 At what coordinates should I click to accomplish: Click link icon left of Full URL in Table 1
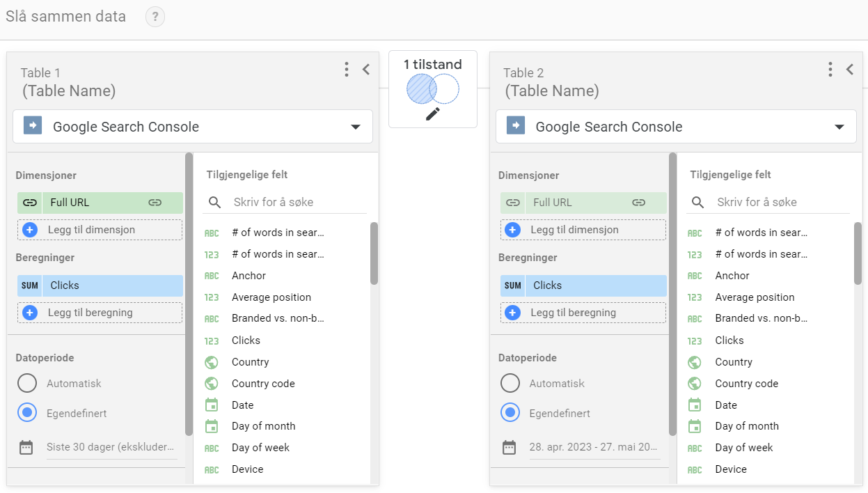click(x=29, y=203)
